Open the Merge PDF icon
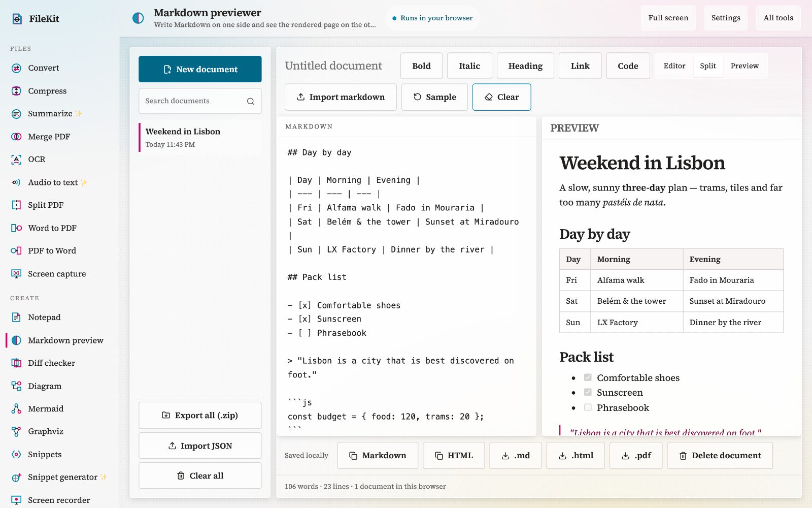 (x=16, y=137)
